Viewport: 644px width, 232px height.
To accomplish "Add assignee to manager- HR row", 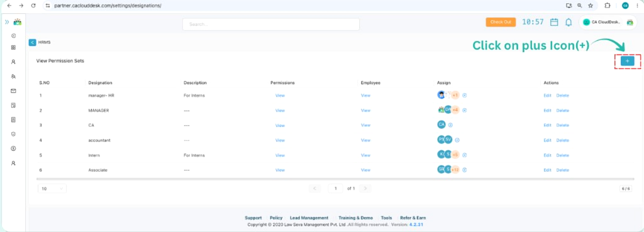I will coord(465,96).
